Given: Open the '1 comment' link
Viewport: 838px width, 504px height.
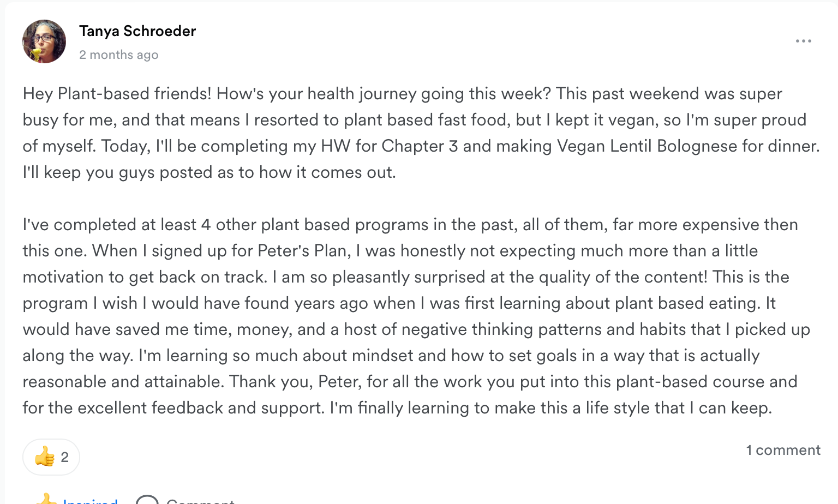Looking at the screenshot, I should 783,450.
